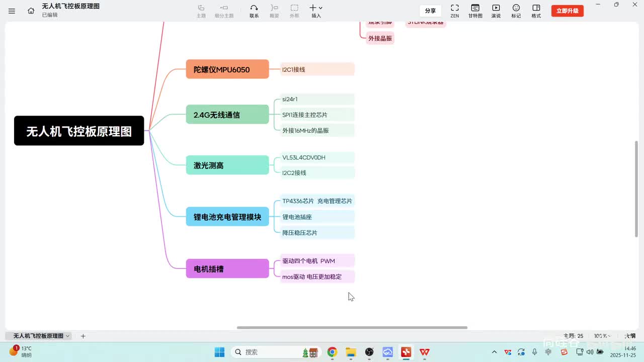644x362 pixels.
Task: Select the si24r1 subtopic
Action: [x=317, y=99]
